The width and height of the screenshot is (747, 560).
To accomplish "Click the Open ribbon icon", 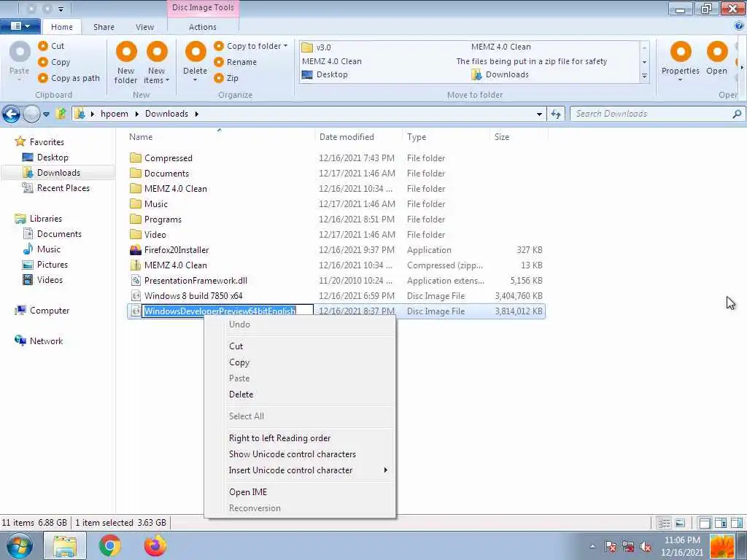I will tap(717, 52).
